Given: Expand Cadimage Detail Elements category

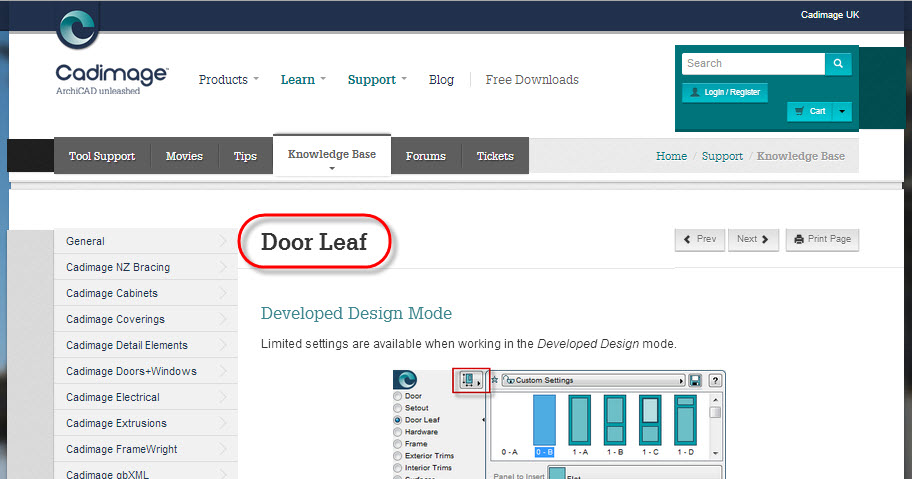Looking at the screenshot, I should 145,345.
